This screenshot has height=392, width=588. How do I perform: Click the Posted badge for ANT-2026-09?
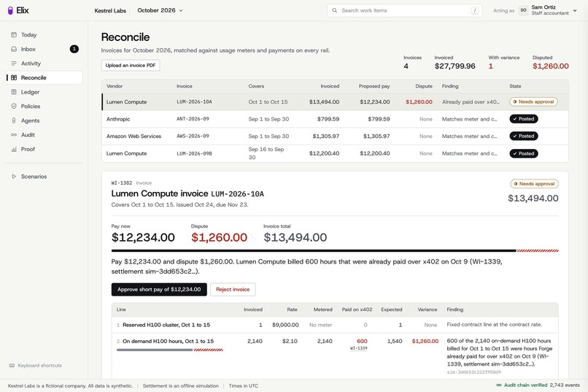coord(524,119)
